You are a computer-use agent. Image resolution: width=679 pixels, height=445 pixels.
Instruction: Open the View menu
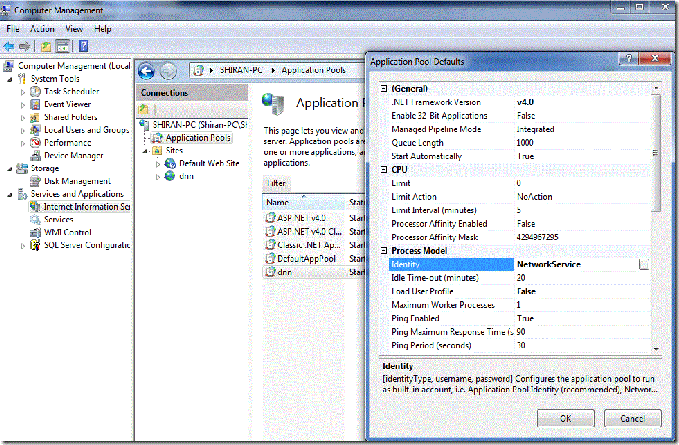(x=74, y=29)
